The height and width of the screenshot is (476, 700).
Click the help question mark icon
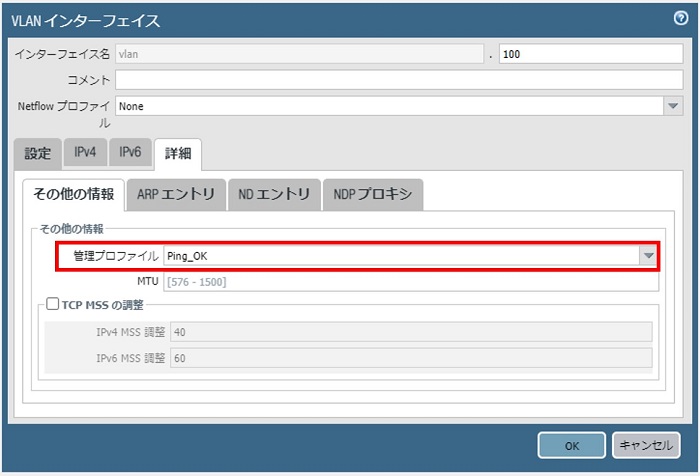point(681,18)
